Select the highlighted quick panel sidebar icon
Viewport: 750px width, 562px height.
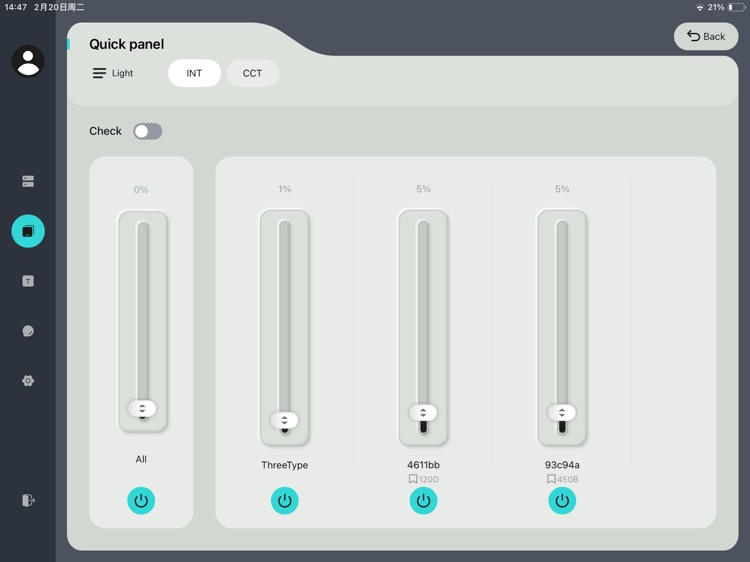click(28, 231)
